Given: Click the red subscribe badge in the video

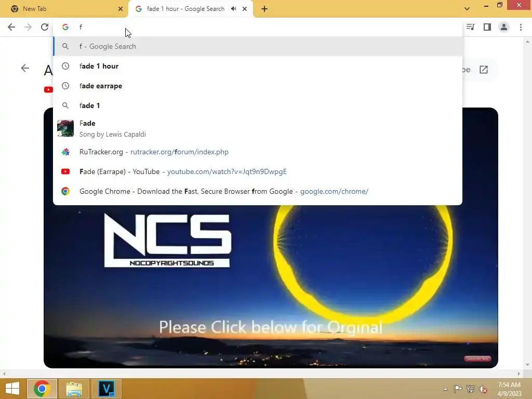Looking at the screenshot, I should pos(477,358).
